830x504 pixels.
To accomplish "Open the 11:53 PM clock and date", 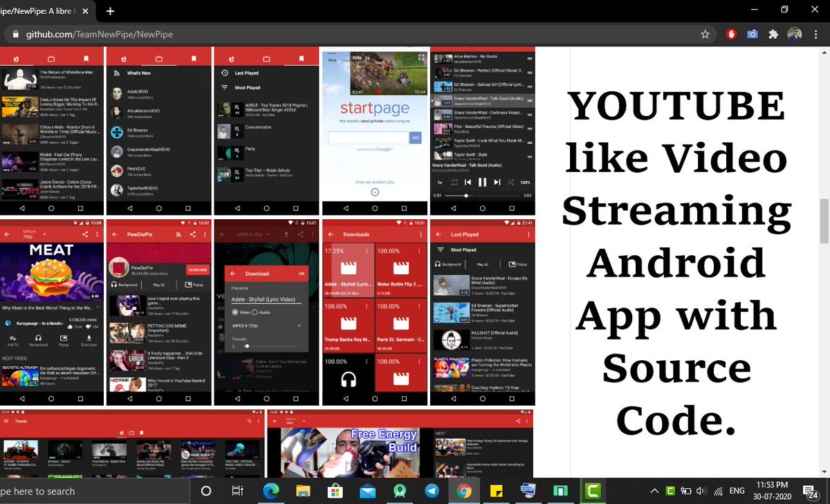I will pyautogui.click(x=771, y=491).
